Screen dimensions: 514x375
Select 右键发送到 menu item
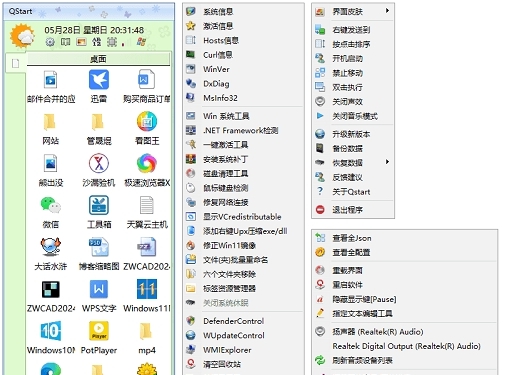[353, 30]
